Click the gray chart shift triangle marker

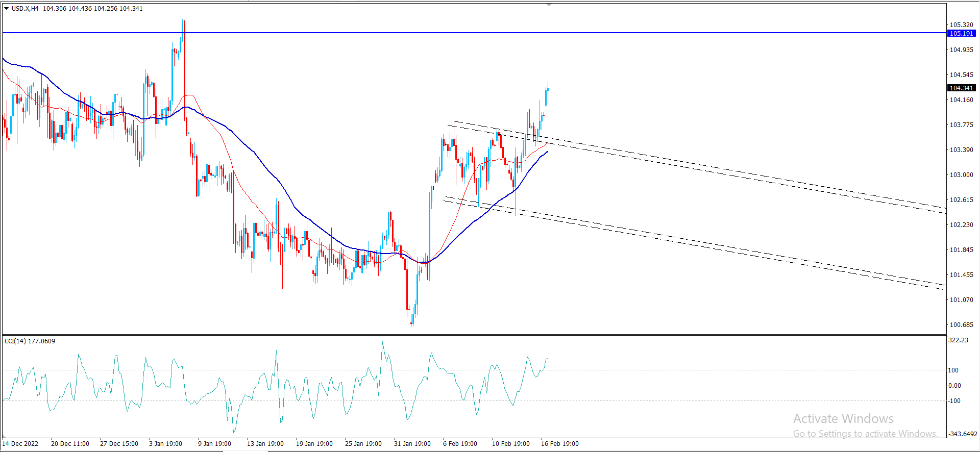click(549, 5)
